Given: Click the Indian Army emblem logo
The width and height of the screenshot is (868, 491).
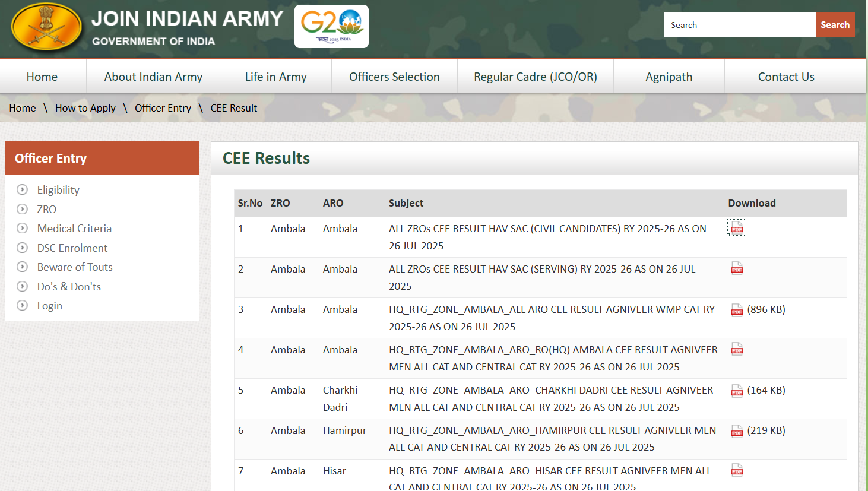Looking at the screenshot, I should pos(46,27).
